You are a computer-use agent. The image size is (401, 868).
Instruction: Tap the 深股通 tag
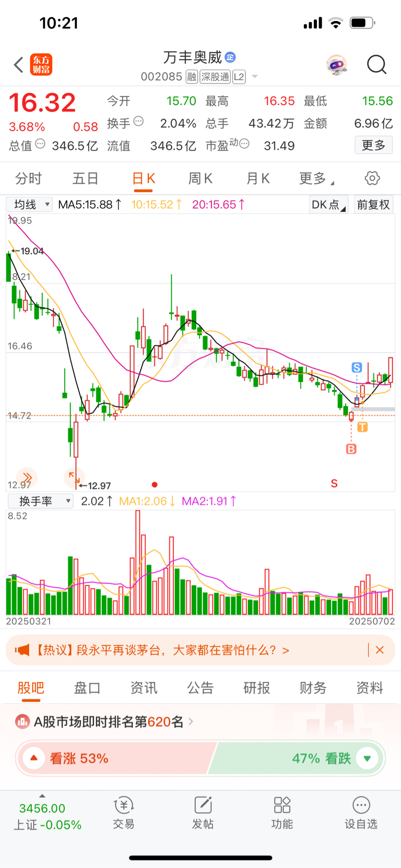[x=215, y=77]
